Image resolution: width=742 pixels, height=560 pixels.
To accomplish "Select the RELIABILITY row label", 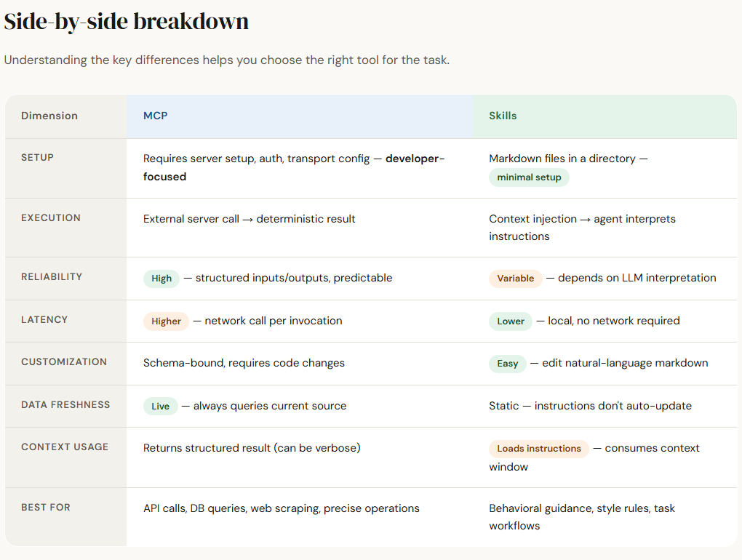I will click(x=52, y=277).
